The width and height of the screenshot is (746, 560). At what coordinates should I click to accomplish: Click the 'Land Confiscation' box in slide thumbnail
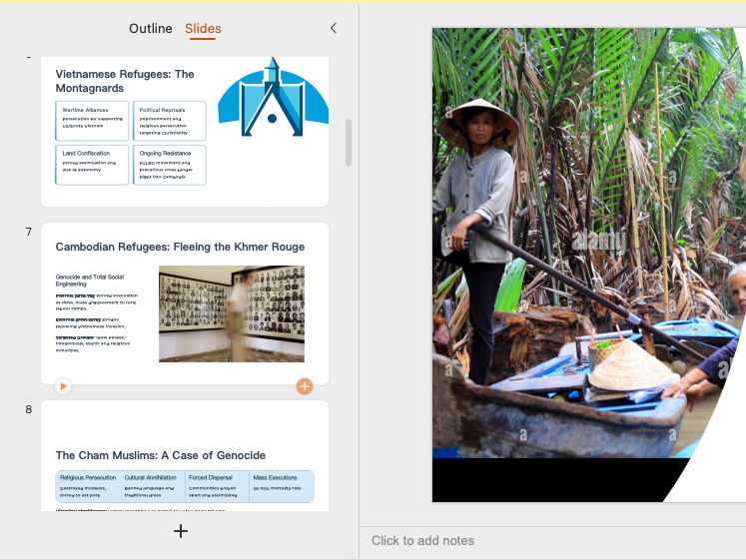pyautogui.click(x=92, y=165)
